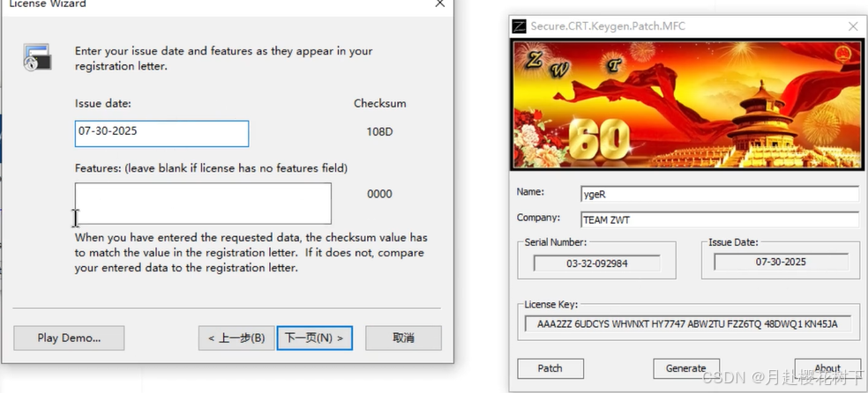The height and width of the screenshot is (393, 868).
Task: Click the keygen banner image
Action: (x=686, y=105)
